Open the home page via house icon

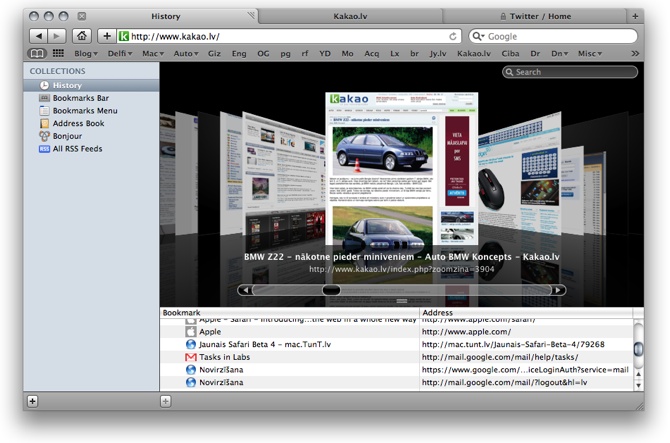click(x=81, y=36)
